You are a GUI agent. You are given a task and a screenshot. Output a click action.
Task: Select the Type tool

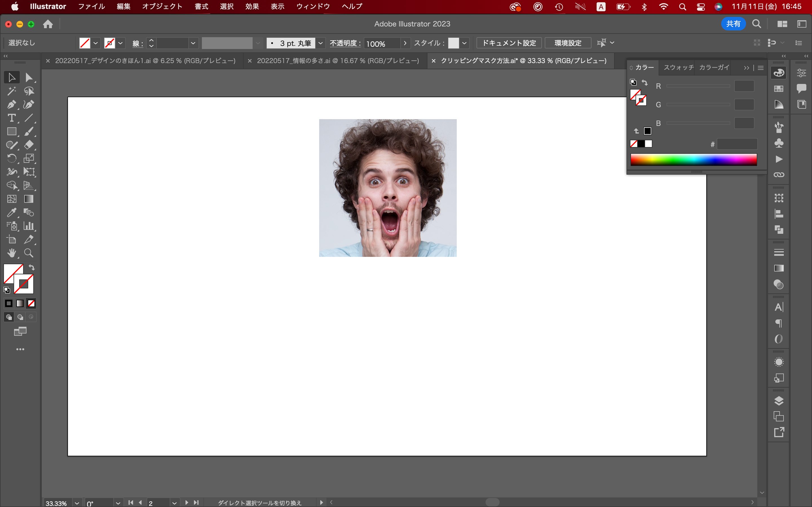pos(11,118)
